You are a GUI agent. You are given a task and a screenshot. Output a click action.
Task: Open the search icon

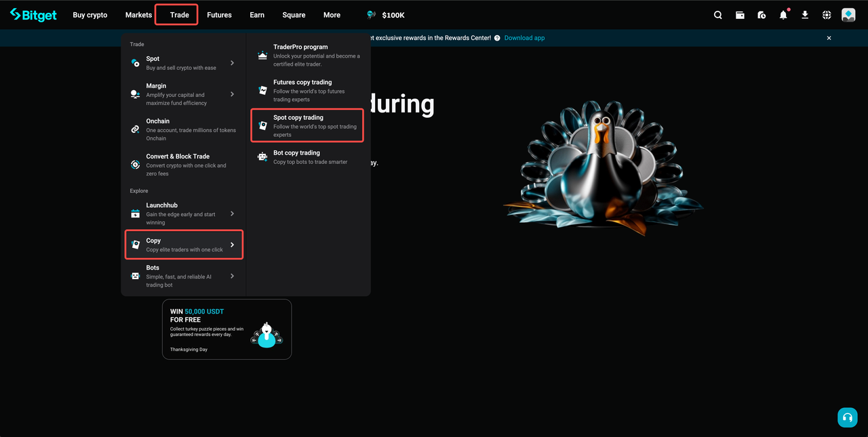point(717,14)
